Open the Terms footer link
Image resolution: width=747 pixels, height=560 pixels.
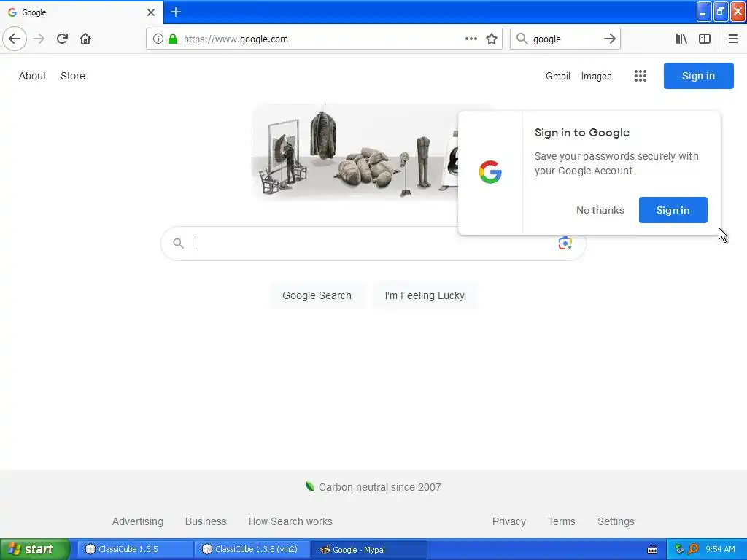[562, 521]
